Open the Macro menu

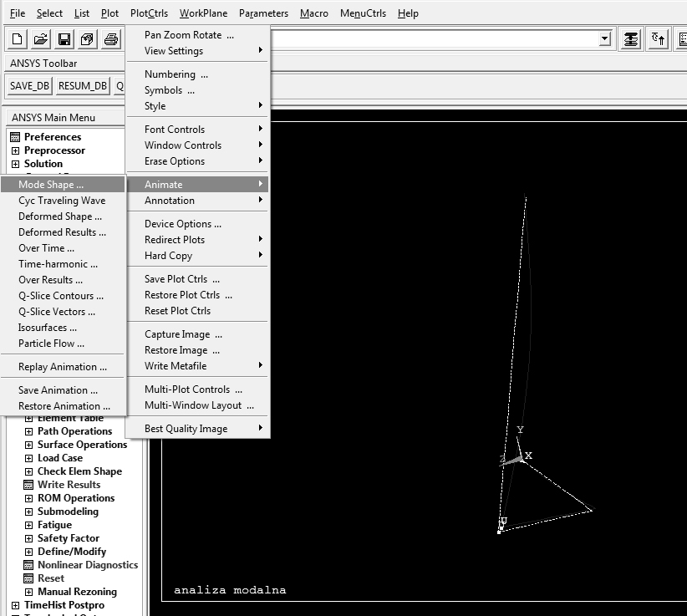[x=314, y=13]
